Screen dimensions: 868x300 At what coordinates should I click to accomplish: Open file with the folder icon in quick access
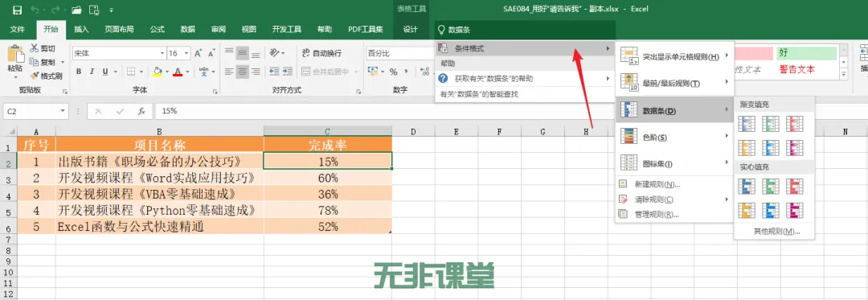point(77,10)
